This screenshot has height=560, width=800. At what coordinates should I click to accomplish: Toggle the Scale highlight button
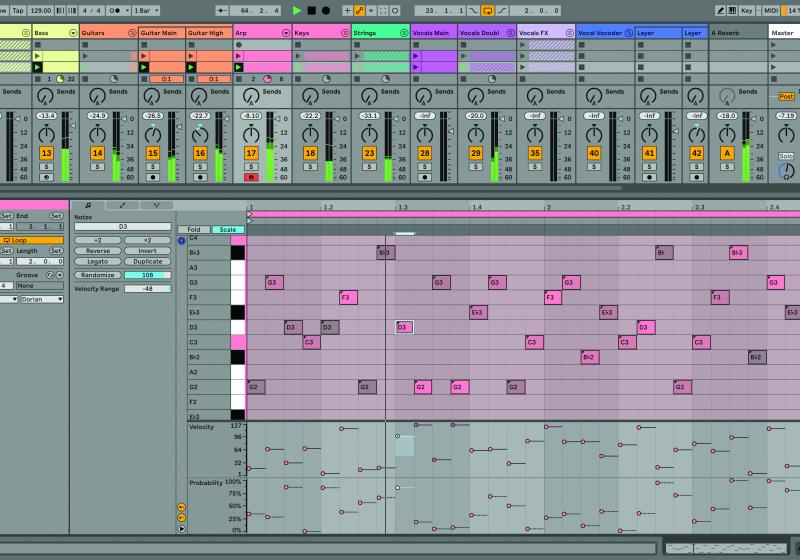coord(228,230)
